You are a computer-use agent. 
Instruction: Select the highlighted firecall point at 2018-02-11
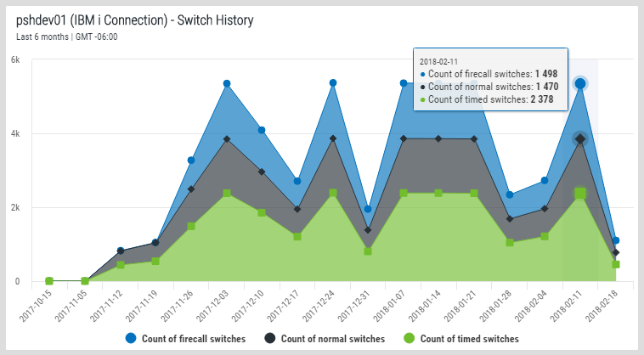pos(579,83)
